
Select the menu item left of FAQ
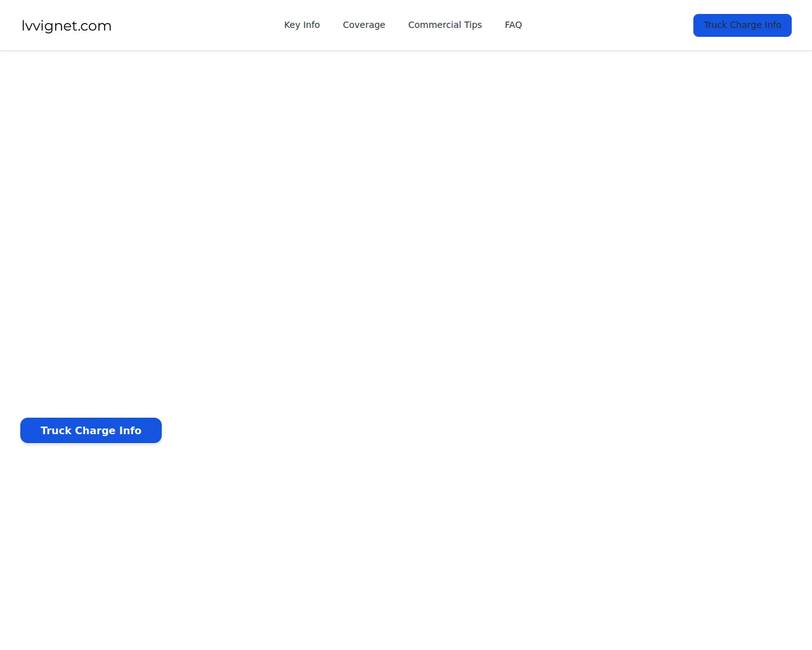click(445, 25)
